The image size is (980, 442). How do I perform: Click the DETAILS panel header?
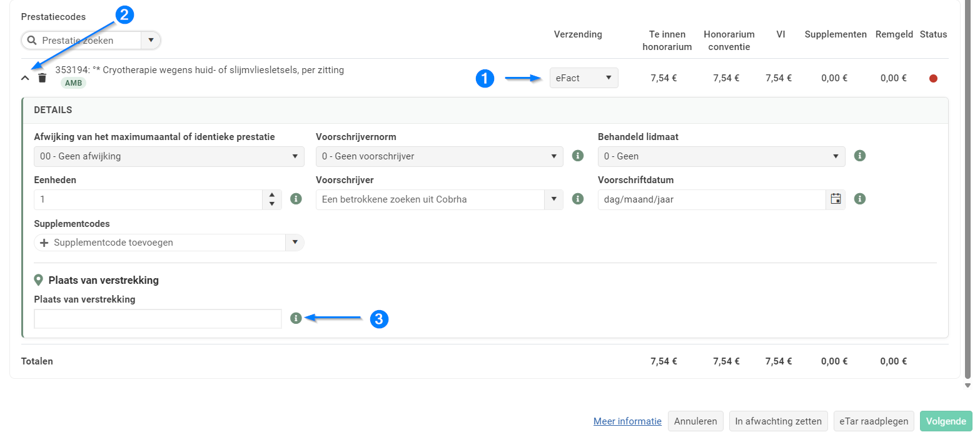(x=485, y=110)
